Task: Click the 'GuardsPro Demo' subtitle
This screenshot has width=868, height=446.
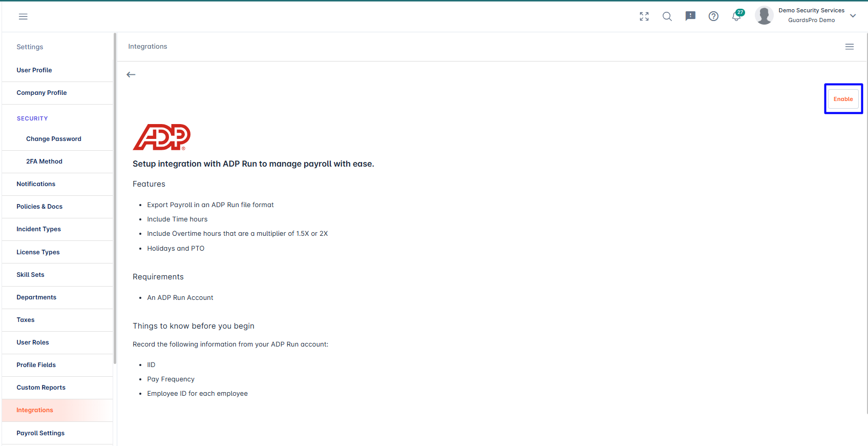Action: pyautogui.click(x=811, y=20)
